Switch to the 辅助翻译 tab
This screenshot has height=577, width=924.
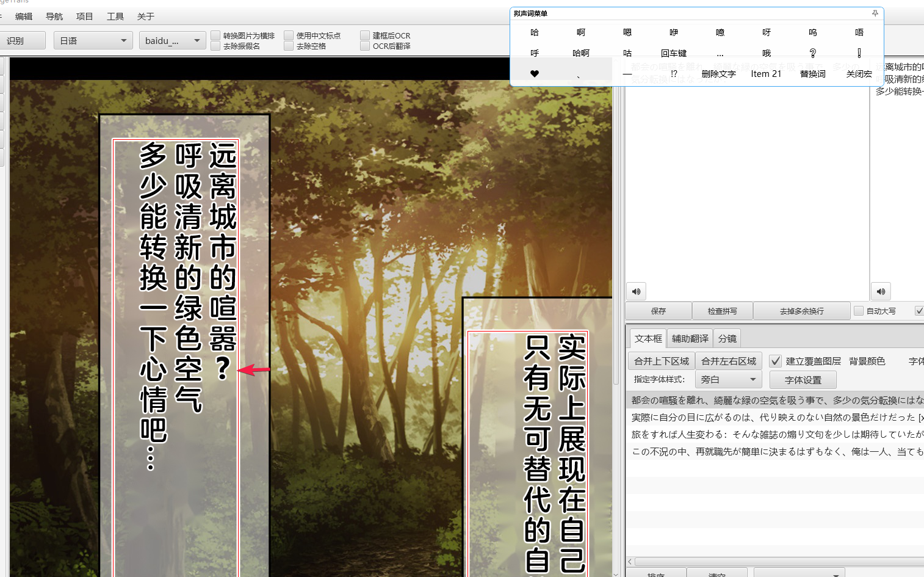(690, 338)
